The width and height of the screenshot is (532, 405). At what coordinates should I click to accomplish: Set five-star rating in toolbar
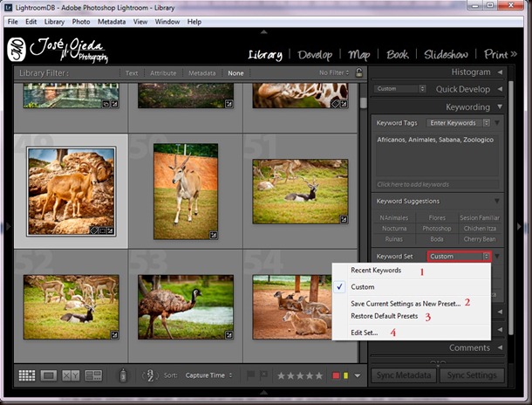(319, 376)
